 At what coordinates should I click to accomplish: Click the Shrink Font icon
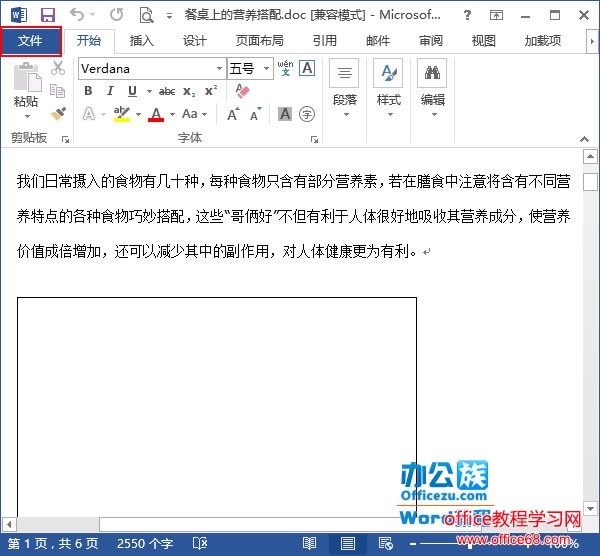[x=256, y=114]
